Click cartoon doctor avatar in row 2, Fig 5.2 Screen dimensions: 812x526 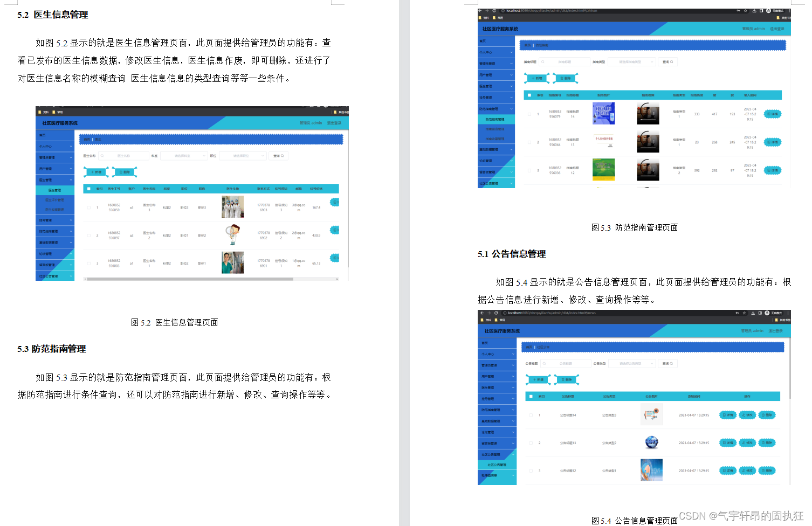232,235
